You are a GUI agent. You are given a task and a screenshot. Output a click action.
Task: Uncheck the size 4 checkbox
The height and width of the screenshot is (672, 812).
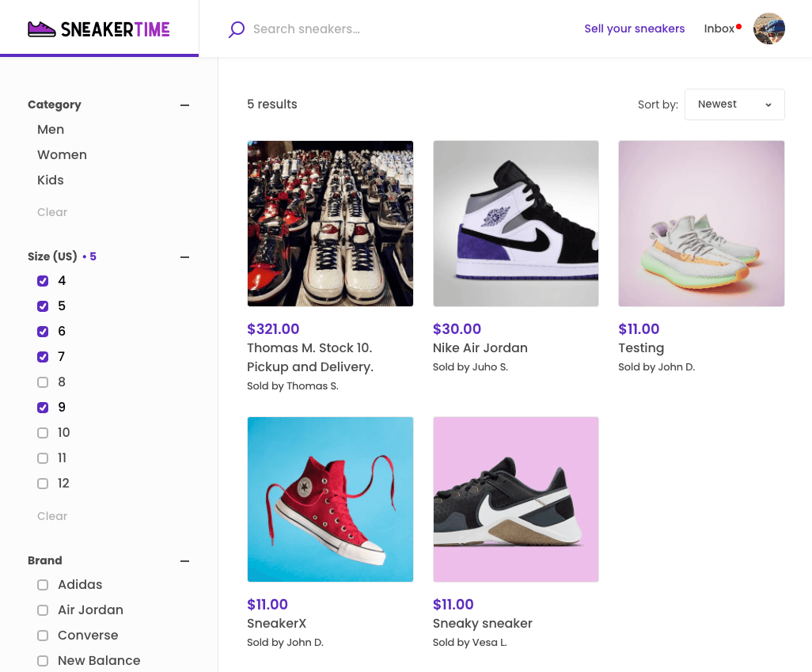click(43, 281)
